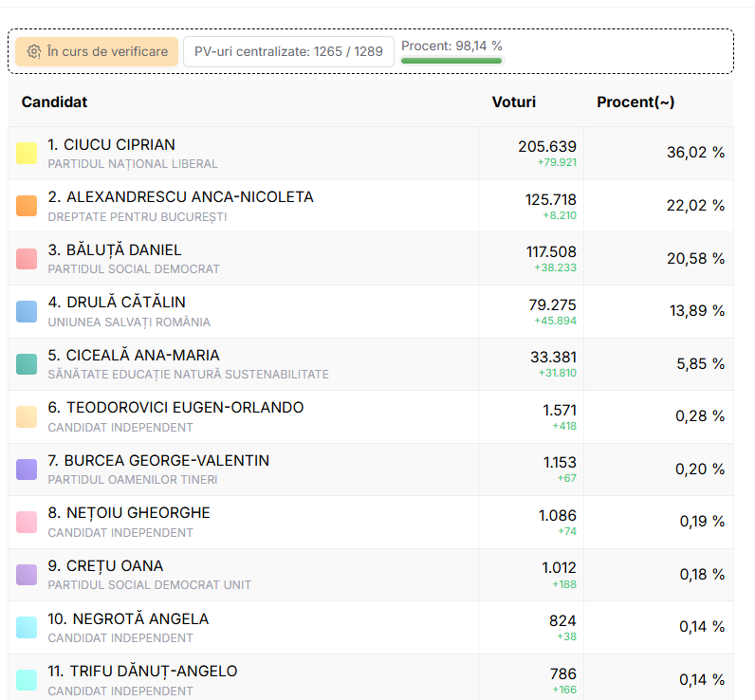The width and height of the screenshot is (755, 700).
Task: Click pink swatch beside Nețoiu Gheorghe
Action: 27,522
